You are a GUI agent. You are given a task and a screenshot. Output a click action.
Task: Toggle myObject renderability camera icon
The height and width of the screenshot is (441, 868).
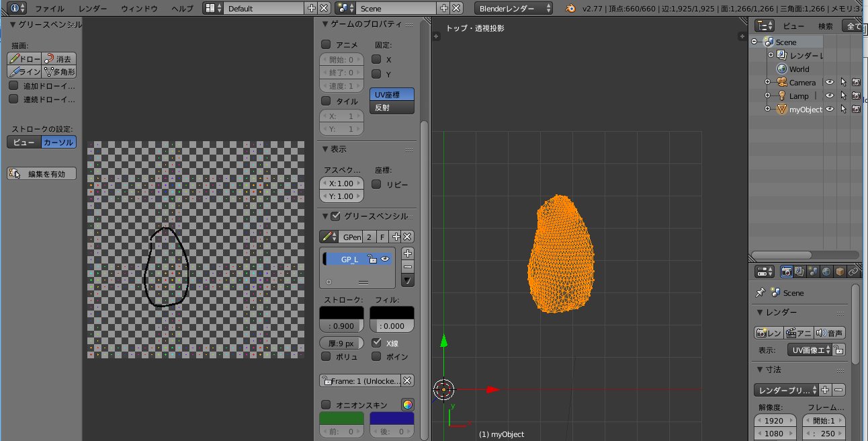click(x=856, y=109)
